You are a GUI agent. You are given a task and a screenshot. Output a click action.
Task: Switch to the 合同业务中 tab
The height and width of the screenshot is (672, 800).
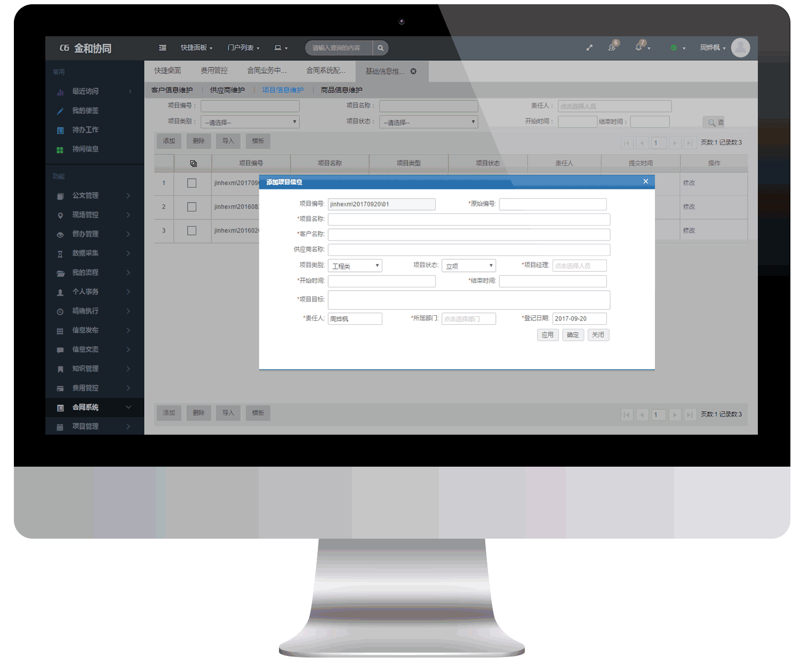point(267,70)
